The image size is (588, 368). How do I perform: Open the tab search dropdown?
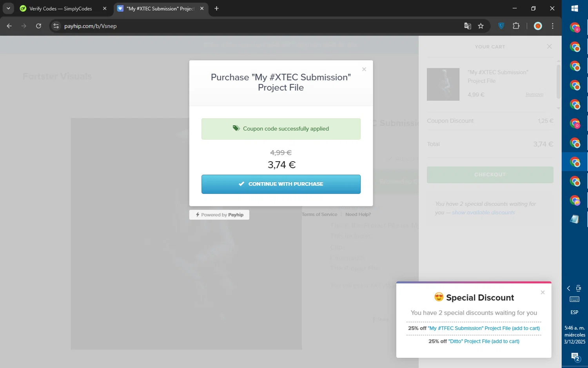(x=8, y=8)
